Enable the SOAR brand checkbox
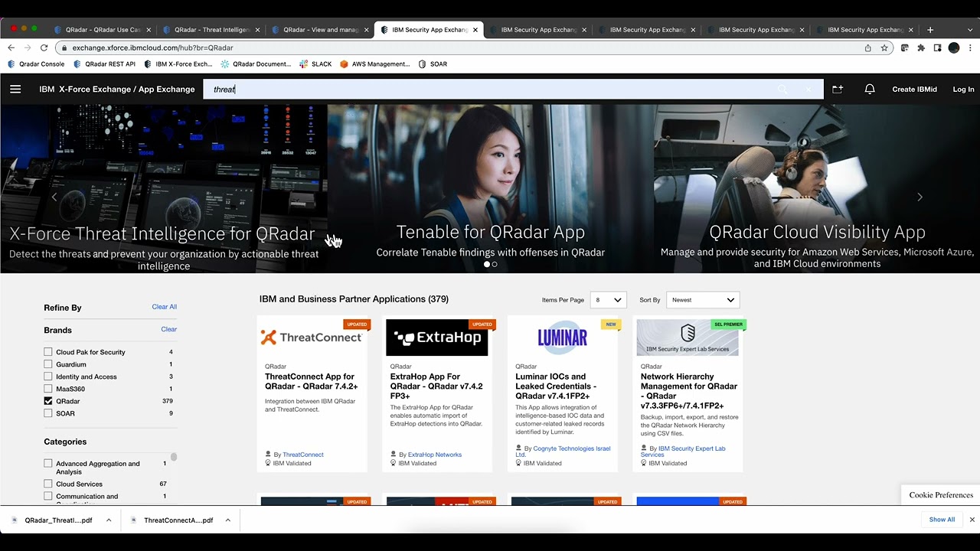Image resolution: width=980 pixels, height=551 pixels. (x=48, y=413)
